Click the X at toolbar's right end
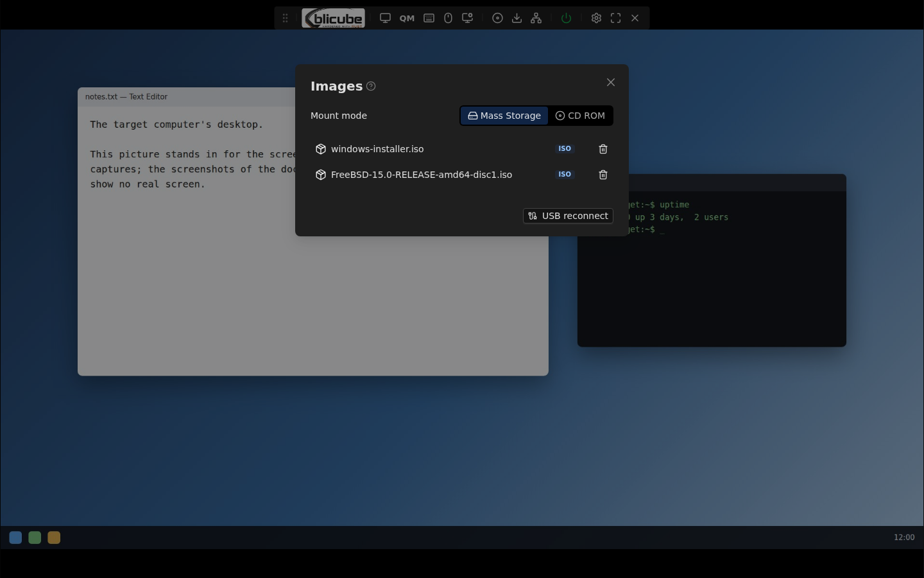The image size is (924, 578). [635, 18]
